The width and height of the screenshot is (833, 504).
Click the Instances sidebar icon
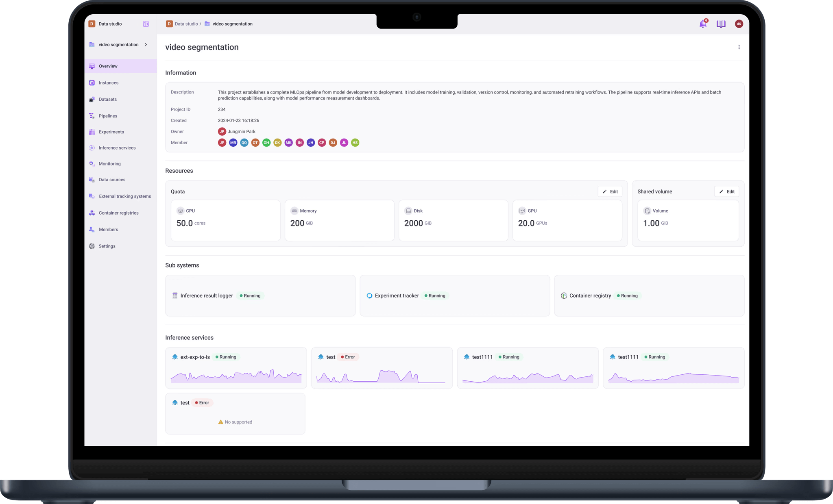pyautogui.click(x=92, y=83)
